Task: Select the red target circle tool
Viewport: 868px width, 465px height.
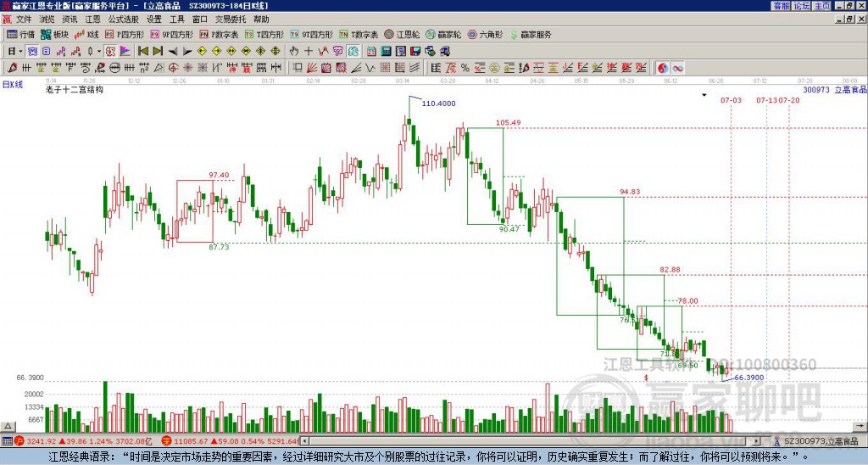Action: 173,68
